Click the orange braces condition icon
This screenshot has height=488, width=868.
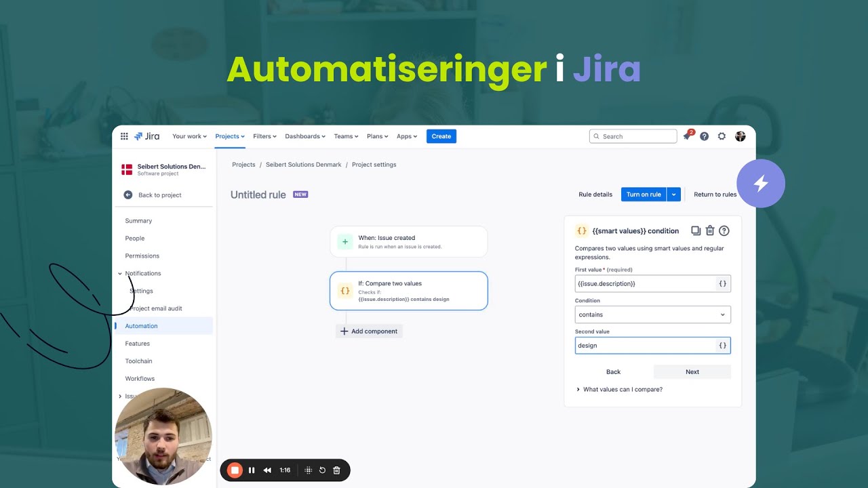pyautogui.click(x=345, y=291)
